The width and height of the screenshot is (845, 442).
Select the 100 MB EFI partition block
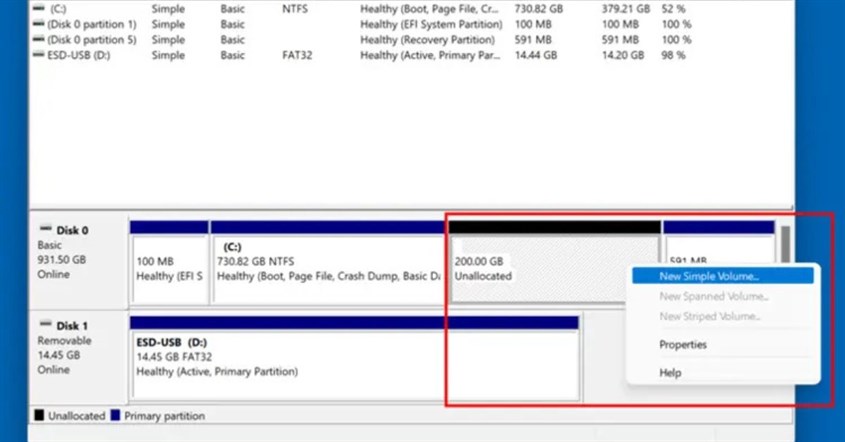[x=169, y=262]
